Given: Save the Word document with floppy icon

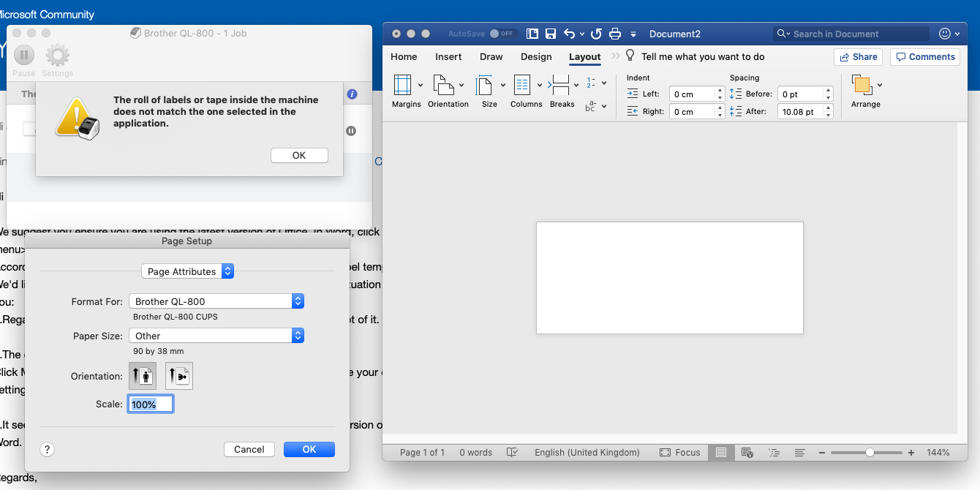Looking at the screenshot, I should click(x=551, y=34).
